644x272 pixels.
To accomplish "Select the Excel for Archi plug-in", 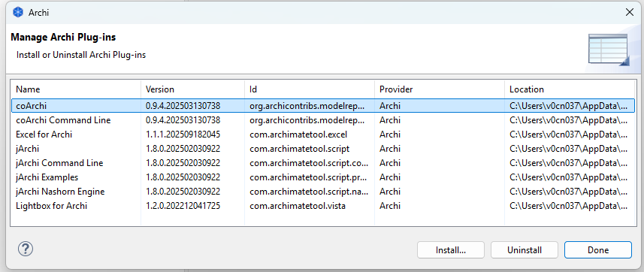I will tap(322, 134).
